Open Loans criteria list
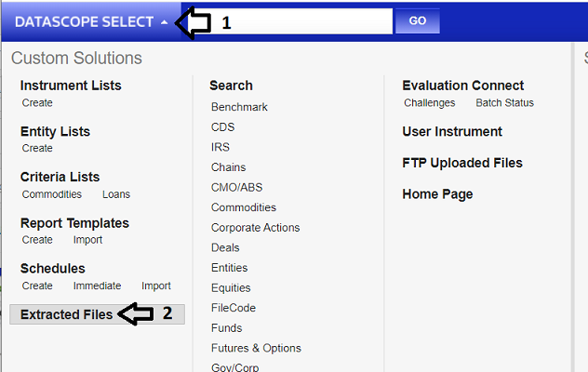Image resolution: width=588 pixels, height=372 pixels. pos(116,194)
